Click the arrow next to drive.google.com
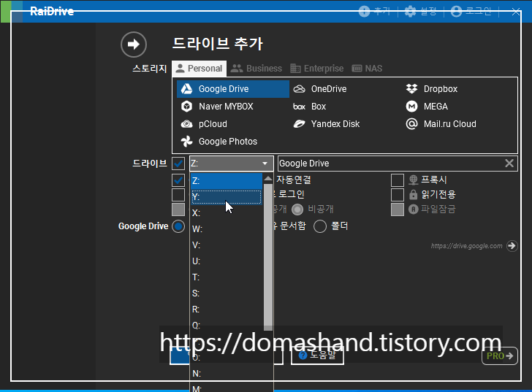 coord(512,245)
